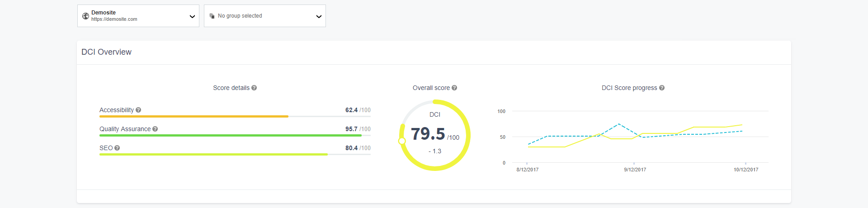The width and height of the screenshot is (868, 208).
Task: Click the help icon beside Quality Assurance
Action: pos(155,129)
